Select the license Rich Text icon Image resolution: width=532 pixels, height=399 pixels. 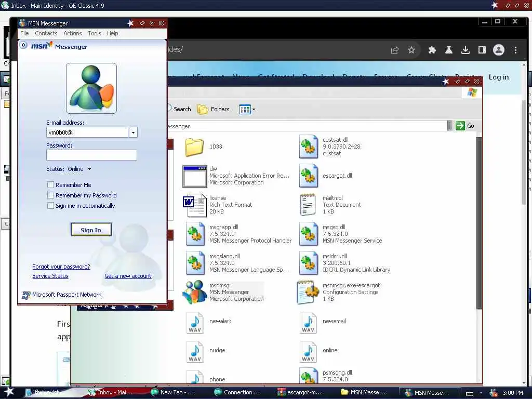point(195,205)
